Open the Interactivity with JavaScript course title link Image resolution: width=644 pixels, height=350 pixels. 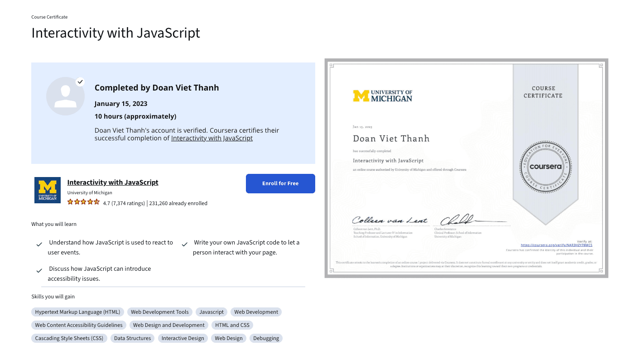coord(113,182)
